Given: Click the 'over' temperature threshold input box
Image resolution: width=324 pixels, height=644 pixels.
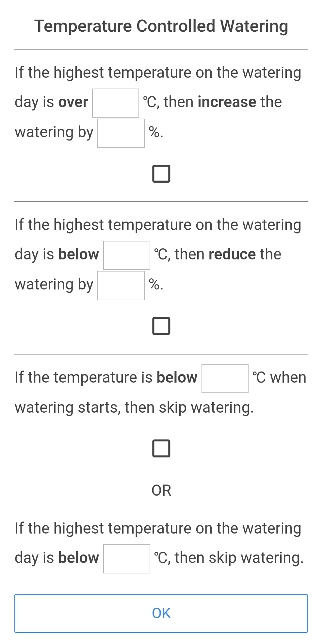Looking at the screenshot, I should tap(116, 103).
